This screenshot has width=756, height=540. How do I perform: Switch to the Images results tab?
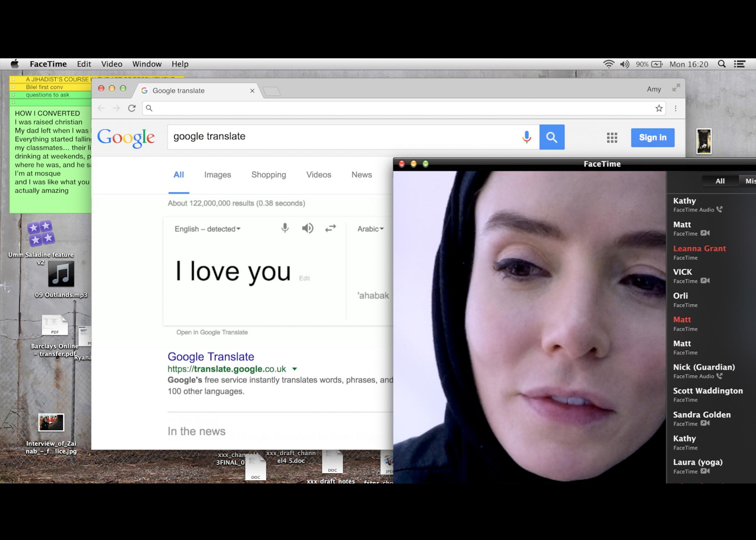tap(217, 175)
